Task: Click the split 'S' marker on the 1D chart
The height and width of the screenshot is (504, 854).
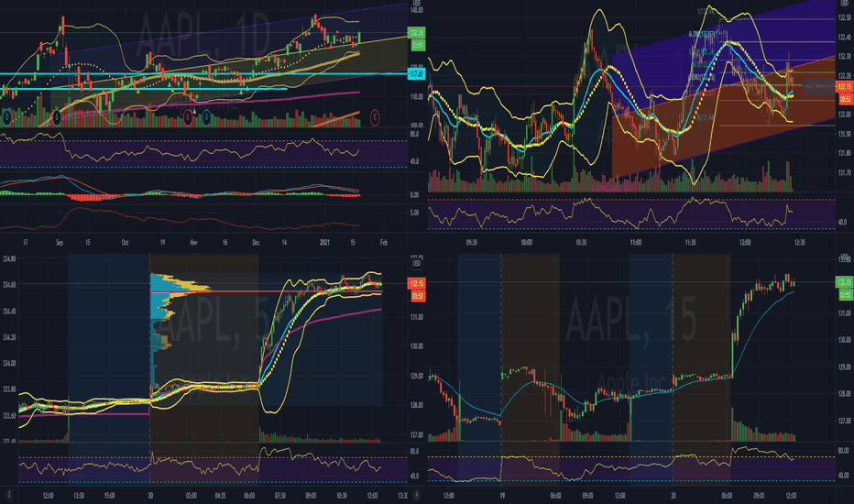Action: tap(57, 116)
